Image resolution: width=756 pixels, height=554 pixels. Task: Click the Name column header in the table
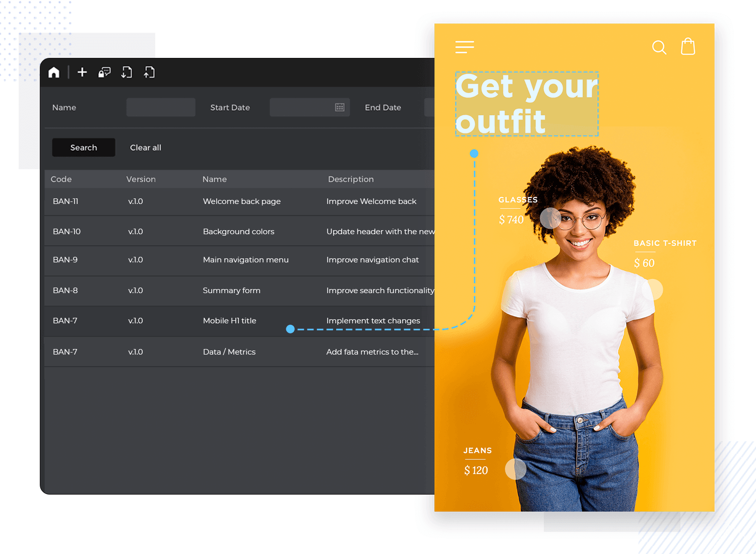point(215,179)
